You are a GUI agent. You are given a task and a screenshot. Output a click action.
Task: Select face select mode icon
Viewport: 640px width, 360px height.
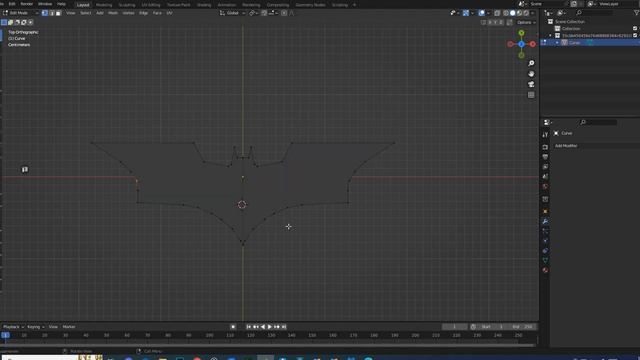click(58, 13)
